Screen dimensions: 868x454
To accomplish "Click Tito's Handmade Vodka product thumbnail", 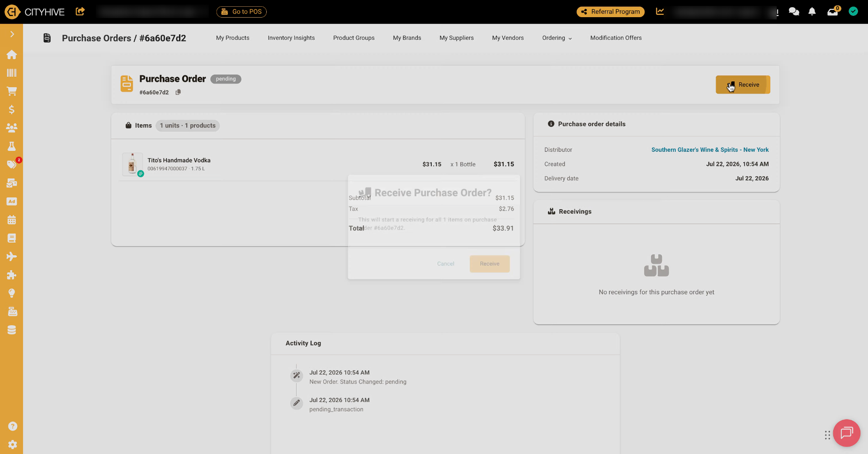I will point(132,164).
